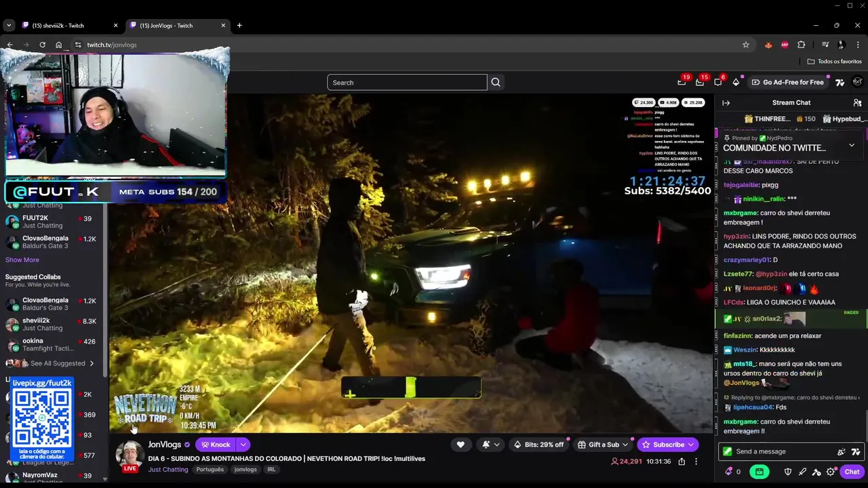
Task: Select the JonVlogs - Twitch browser tab
Action: [x=176, y=25]
